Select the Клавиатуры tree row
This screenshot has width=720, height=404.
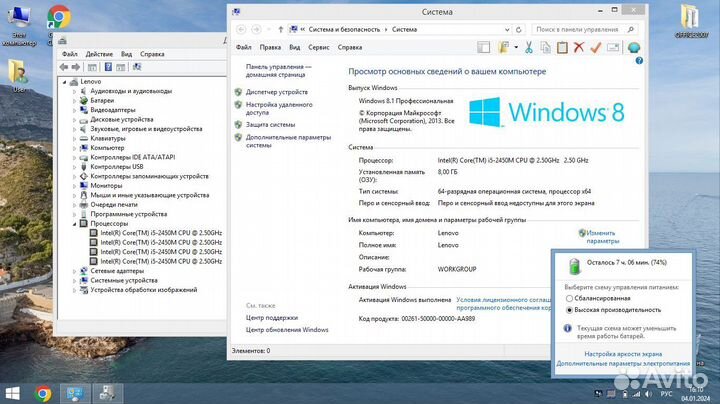[108, 138]
